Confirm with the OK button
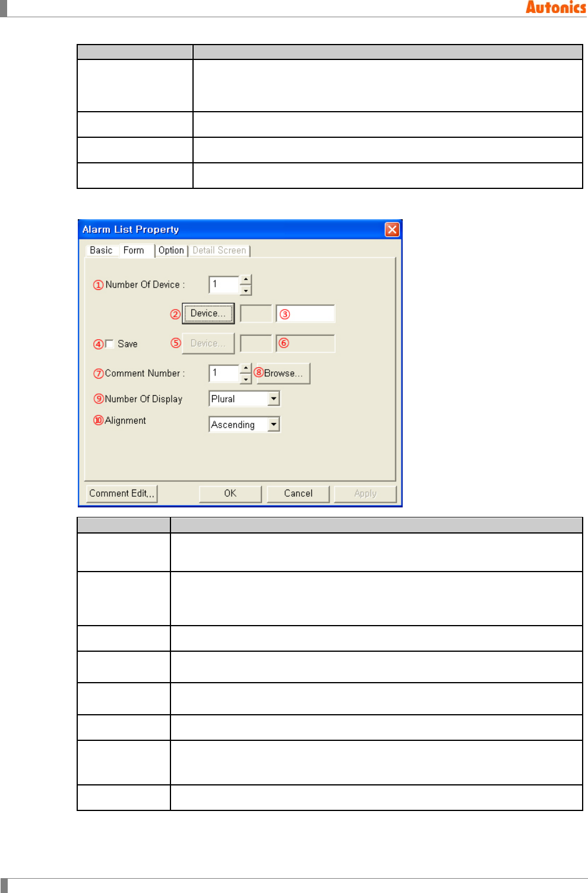Viewport: 588px width, 893px height. pos(230,494)
